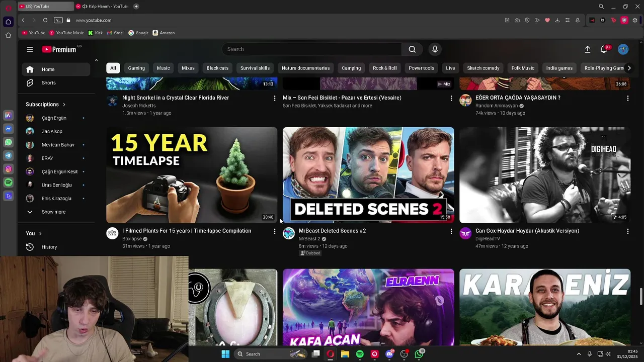This screenshot has width=644, height=362.
Task: Open Spotify in Opera sidebar
Action: (8, 183)
